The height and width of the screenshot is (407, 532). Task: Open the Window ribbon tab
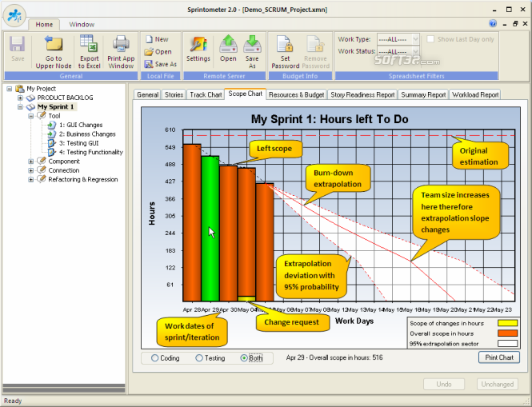[x=82, y=25]
